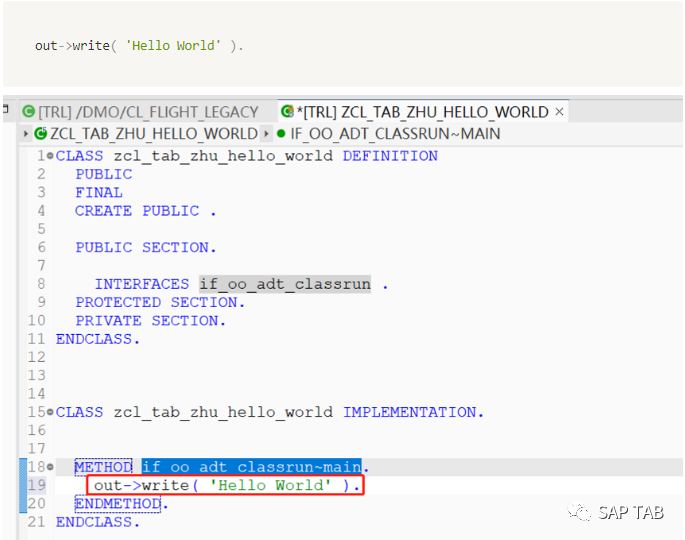This screenshot has width=685, height=540.
Task: Collapse the METHOD fold at line 18
Action: 50,467
